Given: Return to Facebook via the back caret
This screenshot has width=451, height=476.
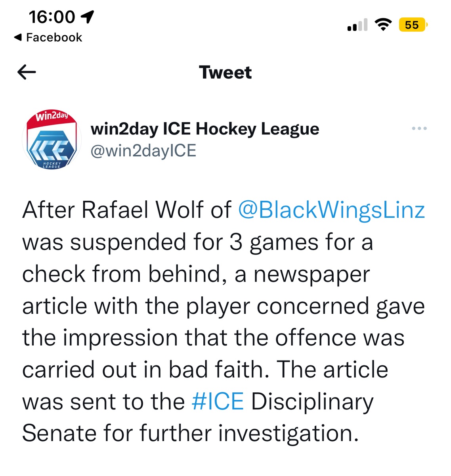Looking at the screenshot, I should (x=17, y=38).
